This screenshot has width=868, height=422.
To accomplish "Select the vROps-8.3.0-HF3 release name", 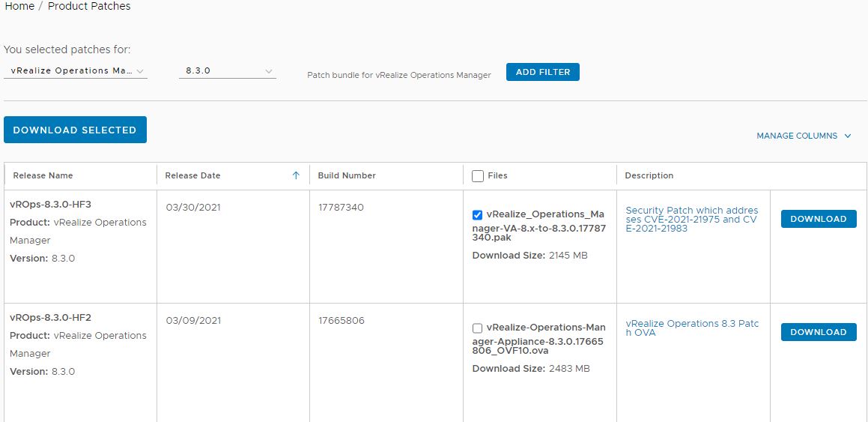I will pyautogui.click(x=50, y=205).
